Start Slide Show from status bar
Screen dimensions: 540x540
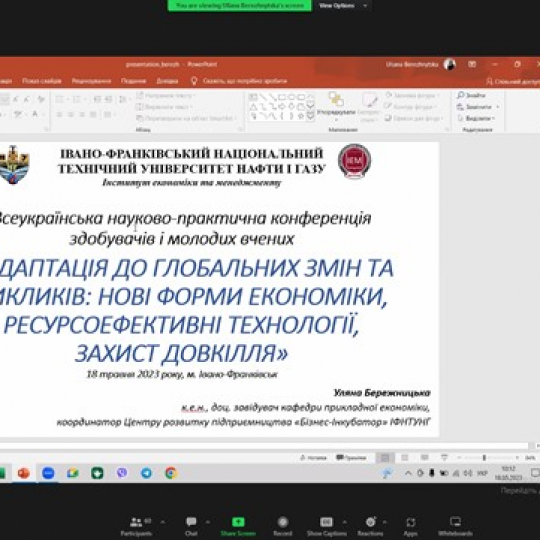(x=444, y=458)
